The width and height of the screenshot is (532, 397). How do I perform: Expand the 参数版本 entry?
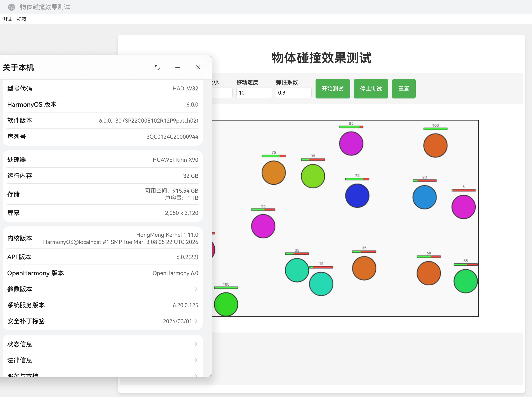195,289
